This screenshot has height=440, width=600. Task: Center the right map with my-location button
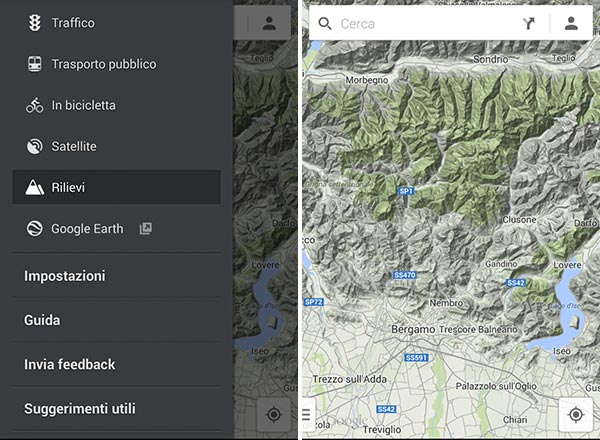coord(576,415)
